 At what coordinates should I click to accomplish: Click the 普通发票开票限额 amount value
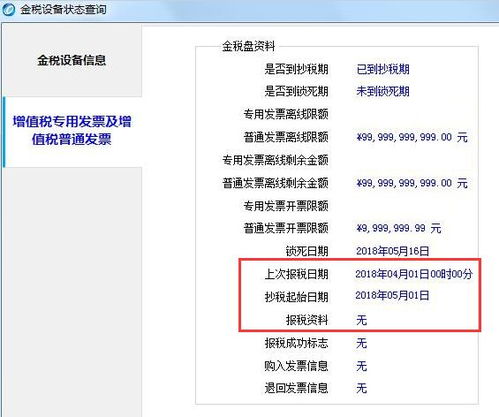click(x=399, y=228)
